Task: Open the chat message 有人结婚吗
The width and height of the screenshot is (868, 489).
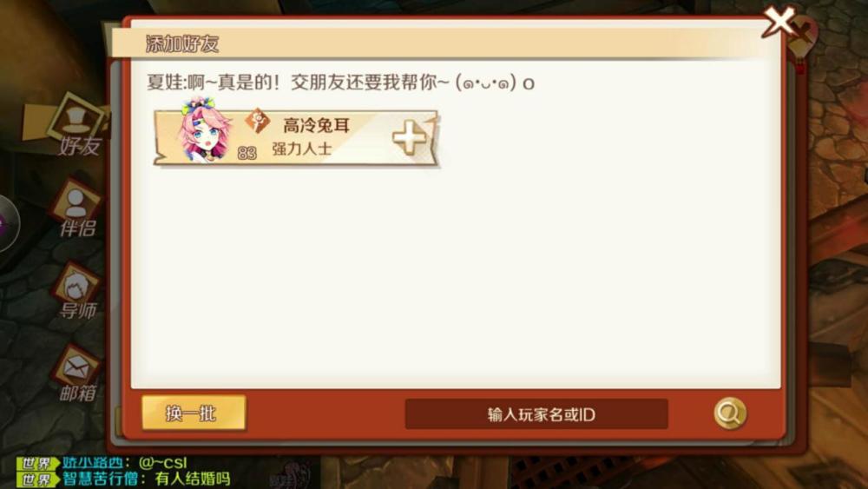Action: (x=192, y=479)
